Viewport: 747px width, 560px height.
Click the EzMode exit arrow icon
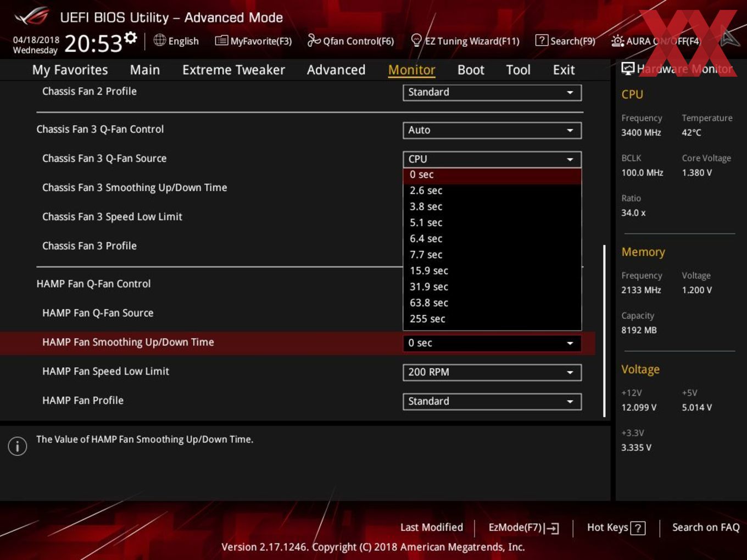tap(552, 528)
